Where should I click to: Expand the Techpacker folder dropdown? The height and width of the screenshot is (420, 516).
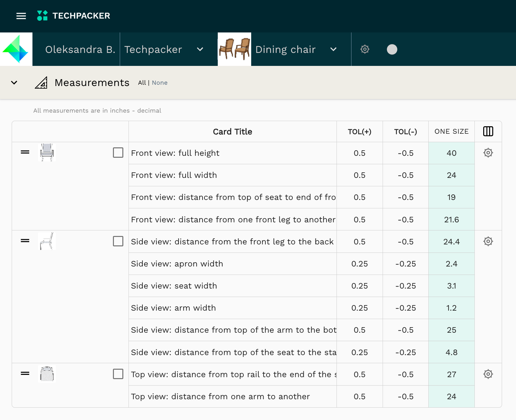pos(200,49)
